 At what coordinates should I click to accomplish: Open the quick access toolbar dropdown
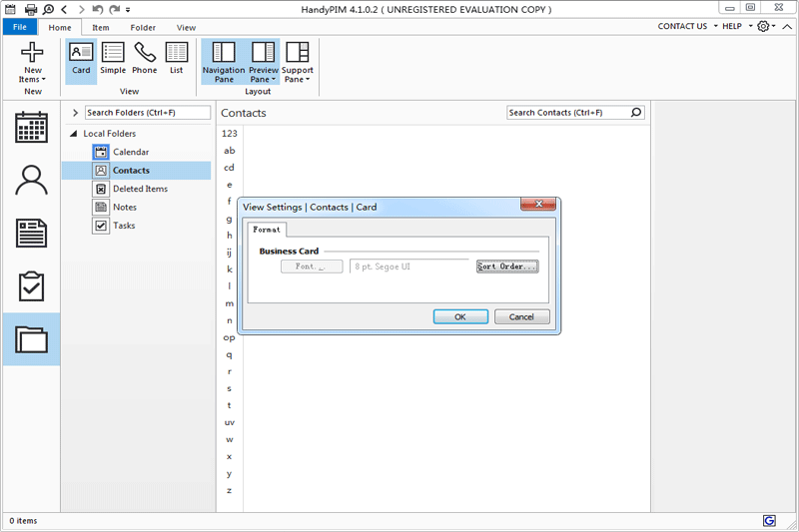click(128, 10)
